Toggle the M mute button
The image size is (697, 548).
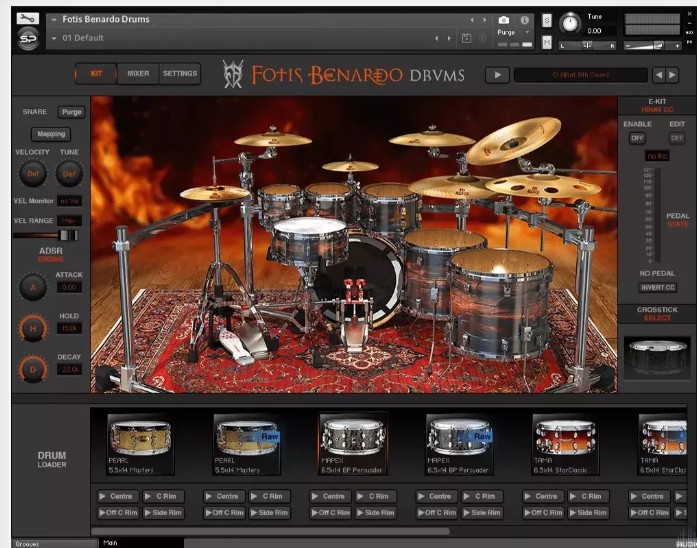pos(547,42)
